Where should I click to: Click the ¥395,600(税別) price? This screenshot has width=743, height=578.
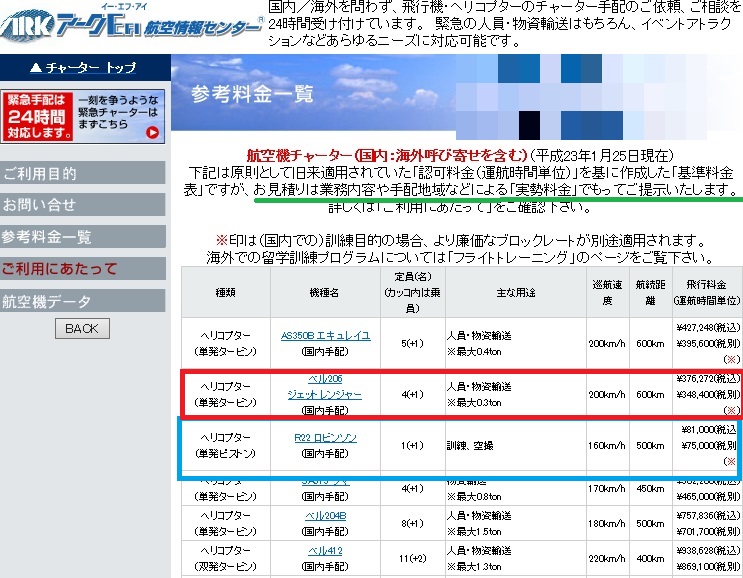click(708, 343)
